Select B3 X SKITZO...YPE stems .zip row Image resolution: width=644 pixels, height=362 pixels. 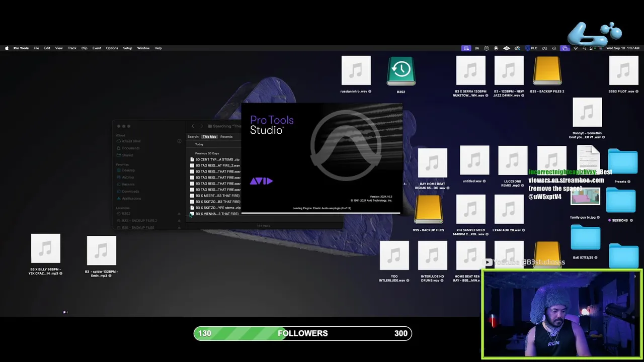click(215, 208)
